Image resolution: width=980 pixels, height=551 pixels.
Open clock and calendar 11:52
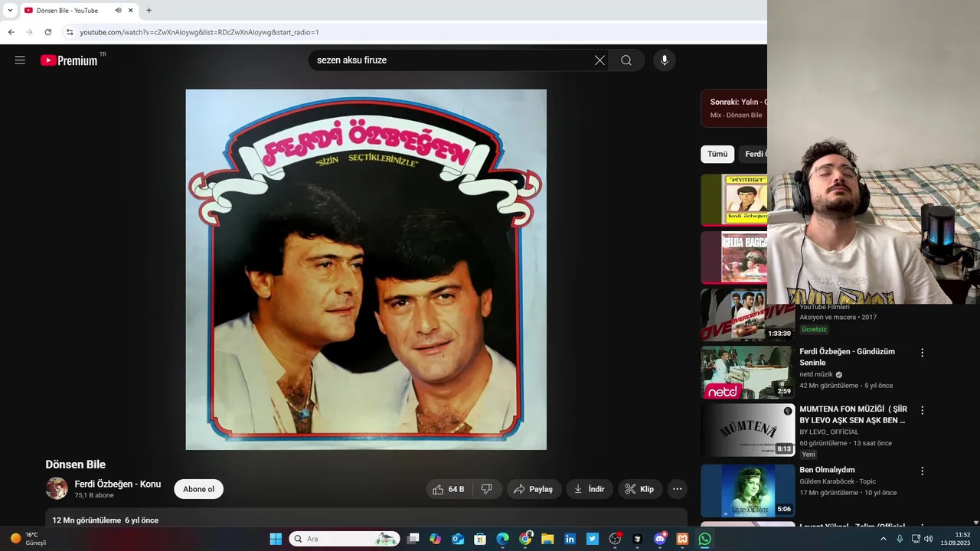[955, 539]
